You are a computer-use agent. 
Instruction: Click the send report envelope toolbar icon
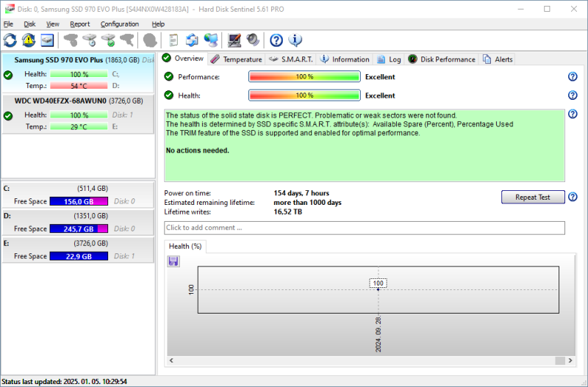[192, 40]
